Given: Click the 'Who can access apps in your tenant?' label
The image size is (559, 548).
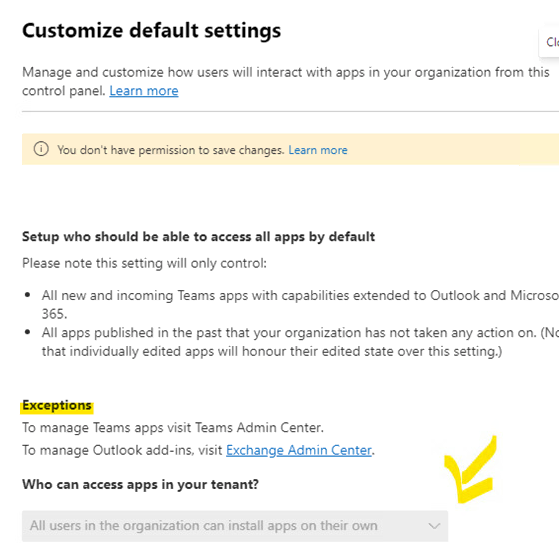Looking at the screenshot, I should (x=140, y=484).
